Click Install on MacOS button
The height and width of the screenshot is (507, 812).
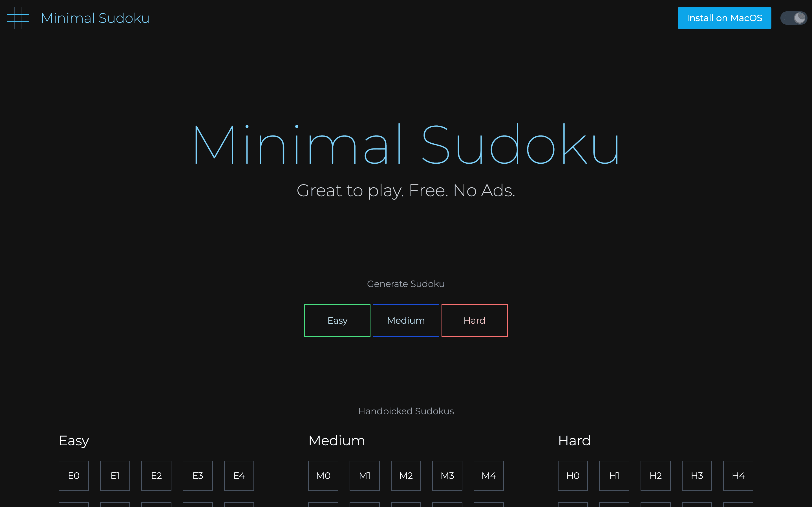pyautogui.click(x=725, y=17)
